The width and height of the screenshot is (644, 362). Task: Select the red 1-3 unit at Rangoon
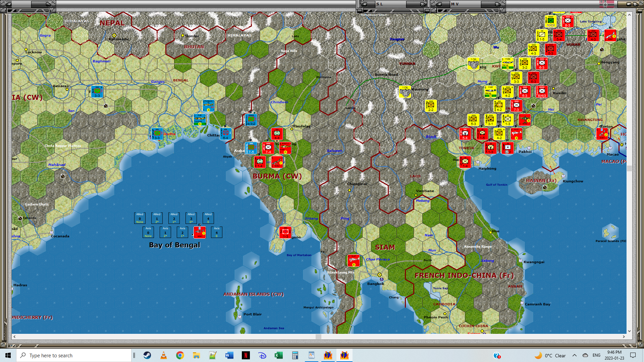pyautogui.click(x=285, y=232)
